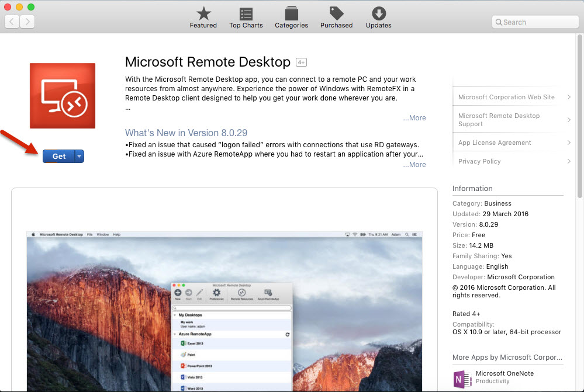Click the 4+ age rating badge
Screen dimensions: 584x392
300,61
